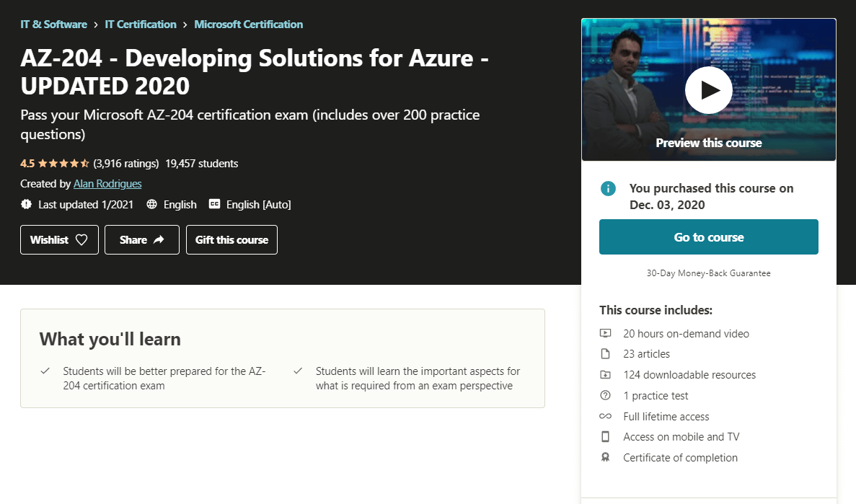This screenshot has height=504, width=856.
Task: Click the info icon beside purchase notice
Action: (608, 188)
